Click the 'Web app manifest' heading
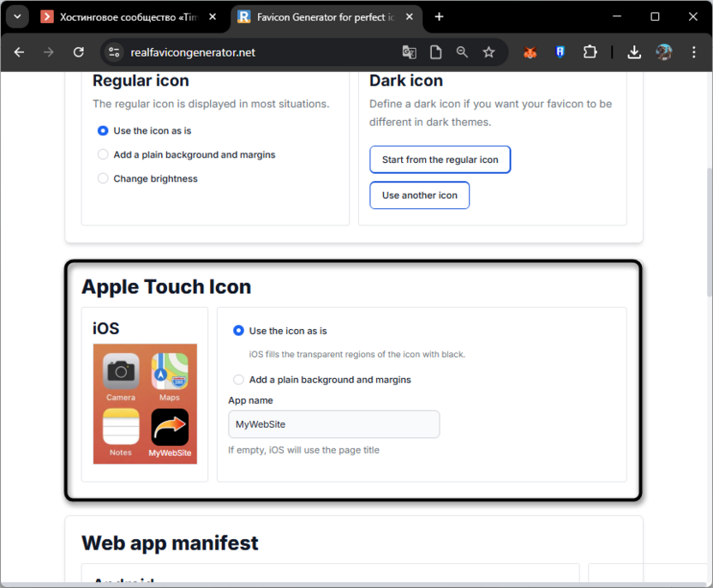The height and width of the screenshot is (588, 713). click(170, 543)
